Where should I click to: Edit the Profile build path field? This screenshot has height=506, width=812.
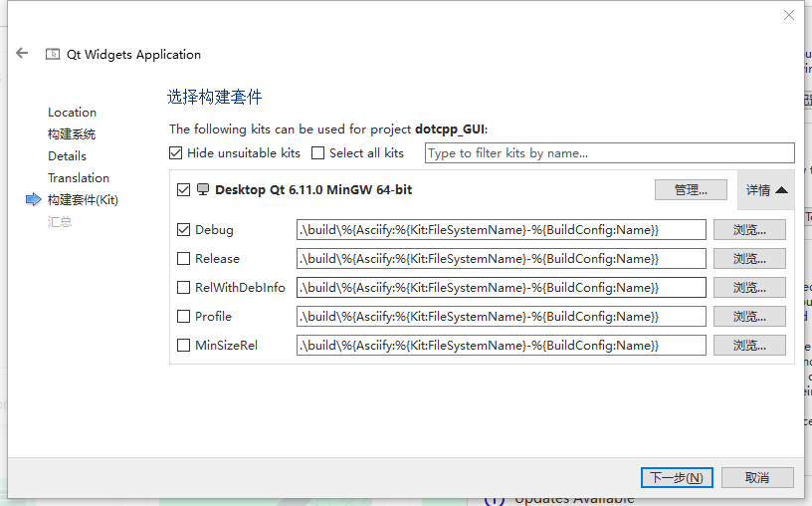tap(502, 317)
